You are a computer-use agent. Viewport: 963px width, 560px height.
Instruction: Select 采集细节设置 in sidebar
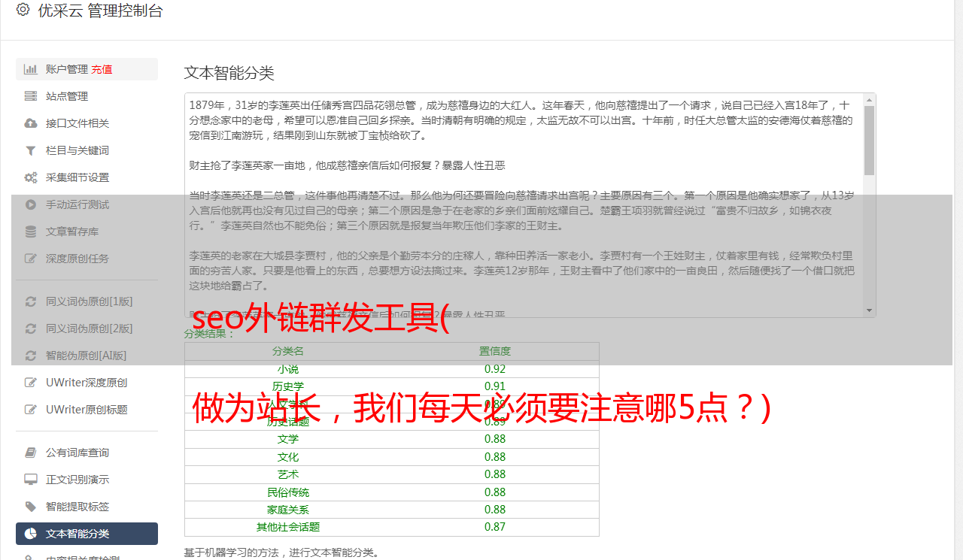tap(87, 177)
